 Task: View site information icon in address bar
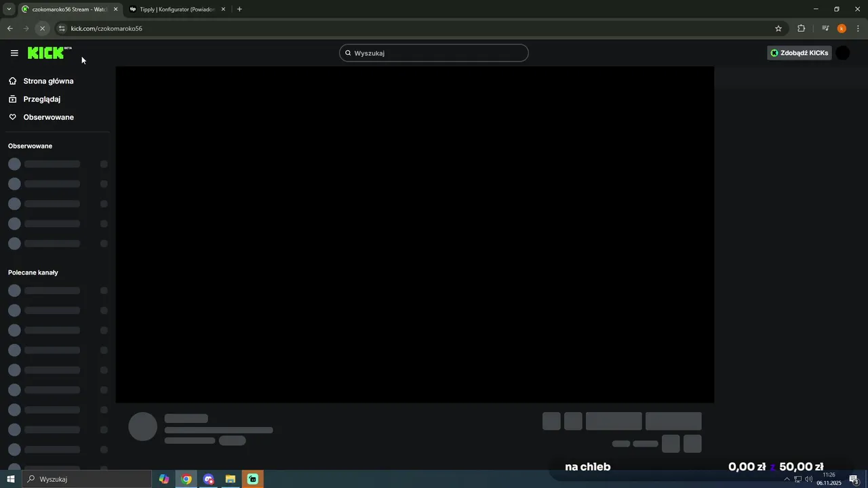62,28
